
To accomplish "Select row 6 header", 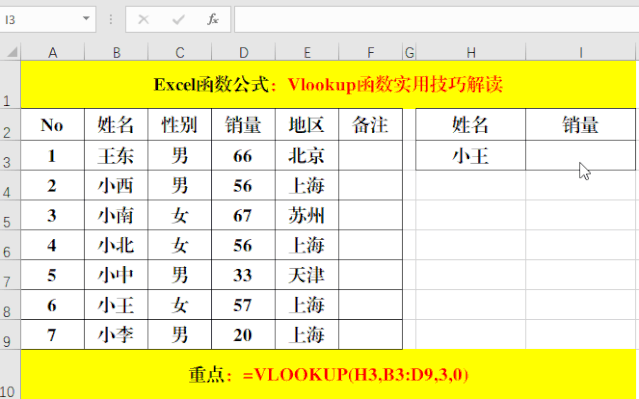I will point(10,245).
